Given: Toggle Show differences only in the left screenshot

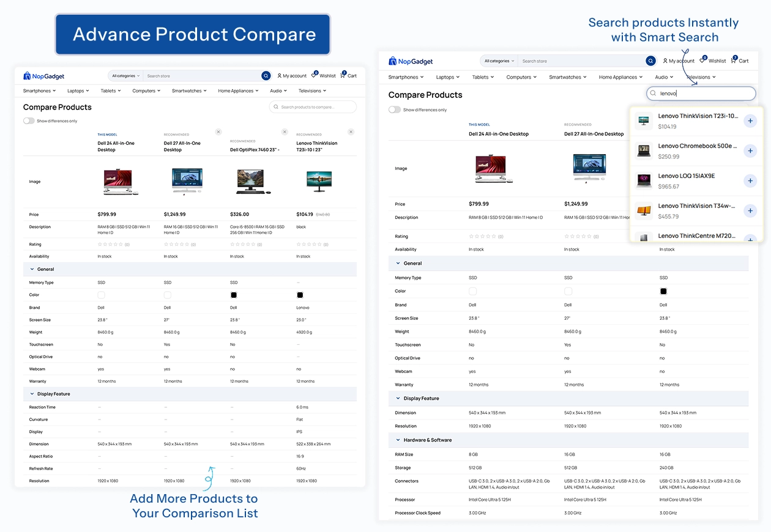Looking at the screenshot, I should [x=29, y=120].
